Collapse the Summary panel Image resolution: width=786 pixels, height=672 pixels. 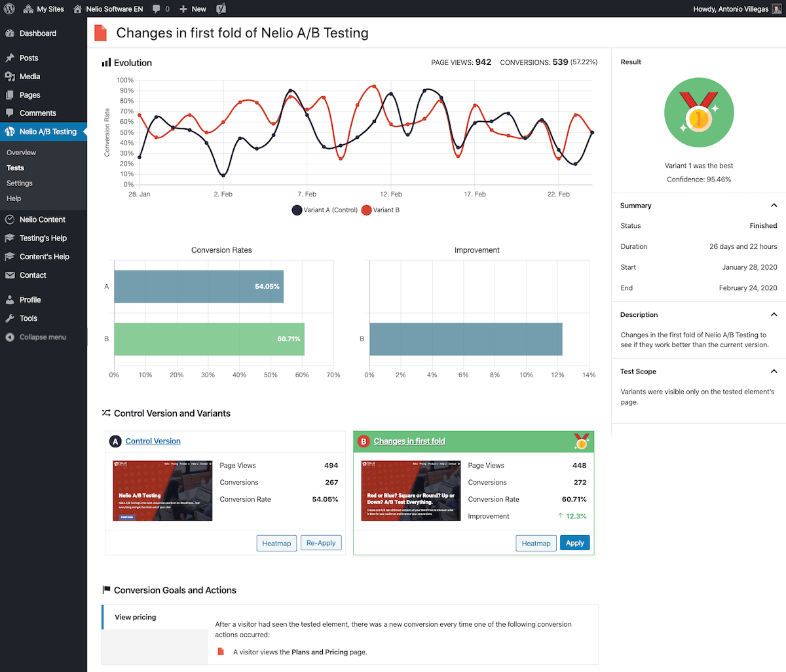(774, 206)
